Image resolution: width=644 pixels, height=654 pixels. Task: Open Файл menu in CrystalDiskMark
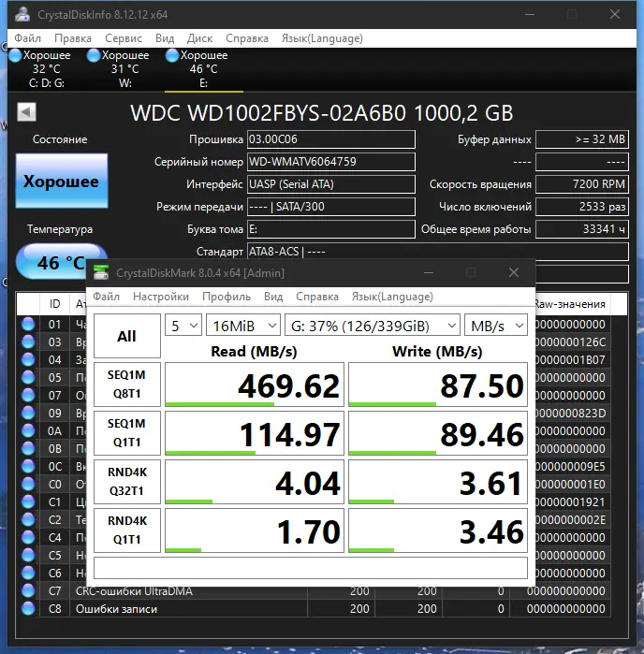tap(106, 297)
